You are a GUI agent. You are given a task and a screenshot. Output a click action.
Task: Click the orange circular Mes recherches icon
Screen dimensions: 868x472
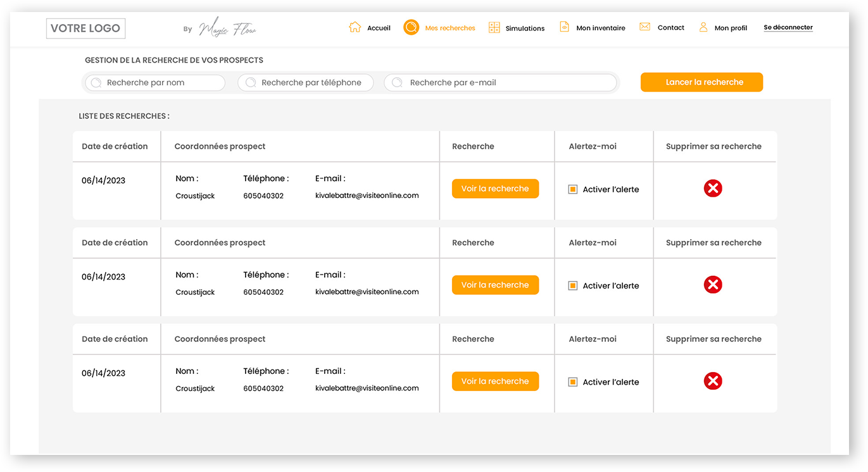click(x=412, y=27)
